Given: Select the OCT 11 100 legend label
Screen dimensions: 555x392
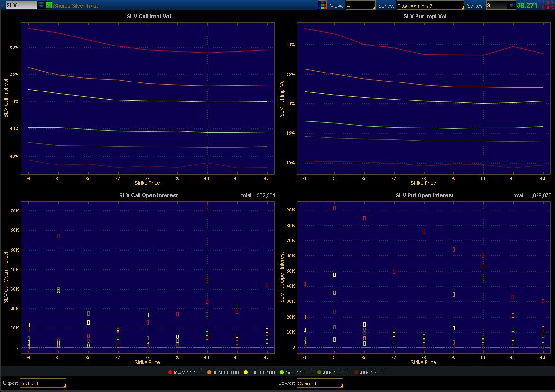Looking at the screenshot, I should 299,373.
